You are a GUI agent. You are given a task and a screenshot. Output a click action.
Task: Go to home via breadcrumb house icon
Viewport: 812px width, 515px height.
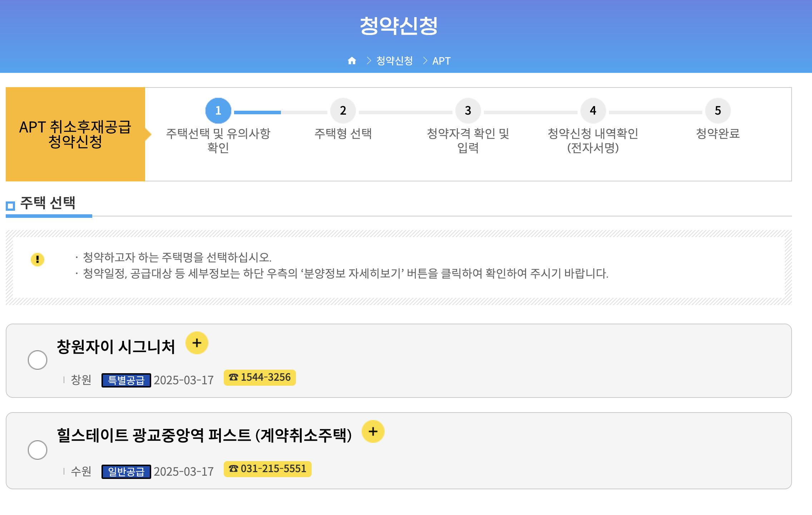click(352, 61)
